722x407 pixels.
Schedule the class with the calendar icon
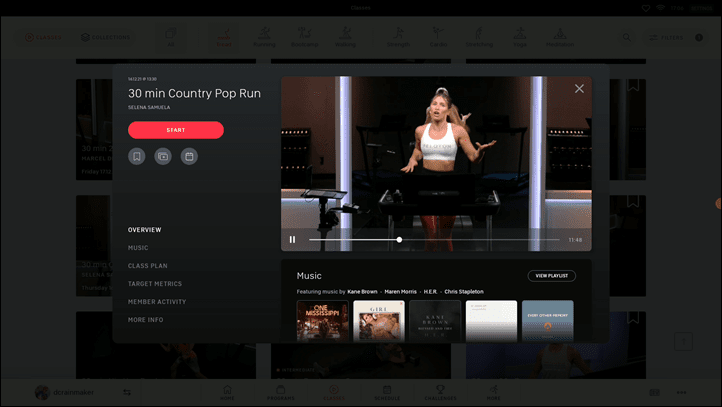[189, 157]
